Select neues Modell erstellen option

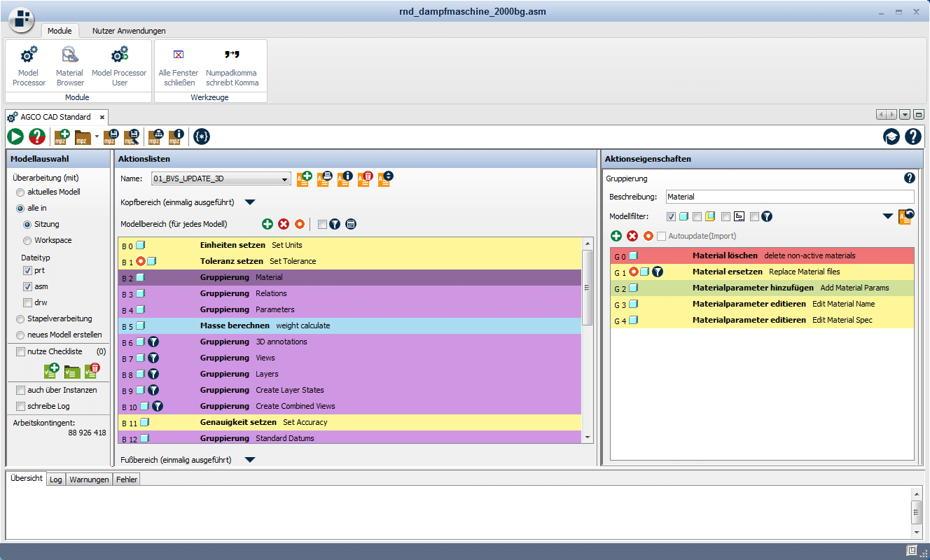click(x=20, y=335)
